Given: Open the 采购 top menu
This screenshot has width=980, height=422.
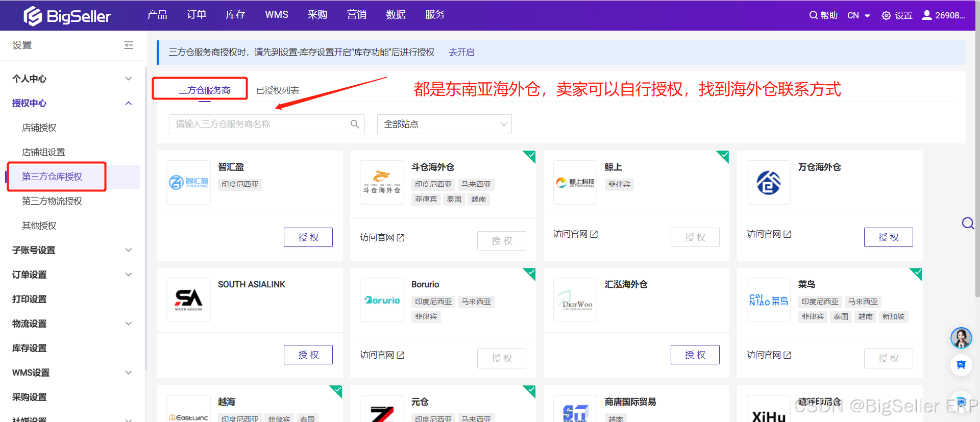Looking at the screenshot, I should pyautogui.click(x=317, y=15).
